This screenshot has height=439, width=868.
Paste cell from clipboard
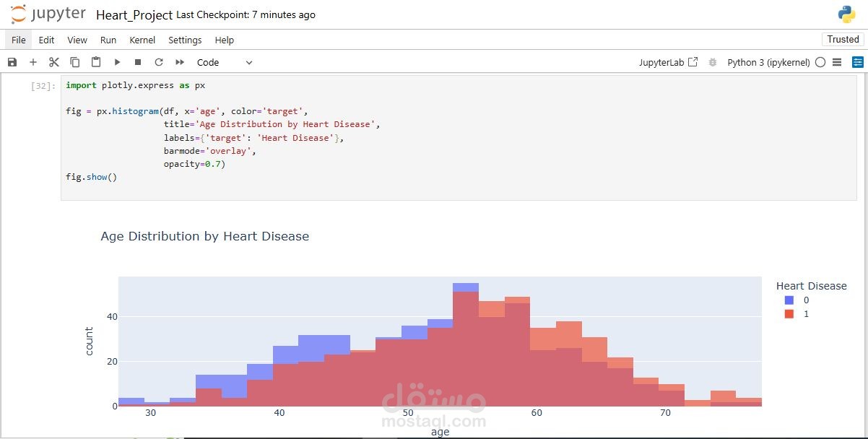pyautogui.click(x=96, y=62)
